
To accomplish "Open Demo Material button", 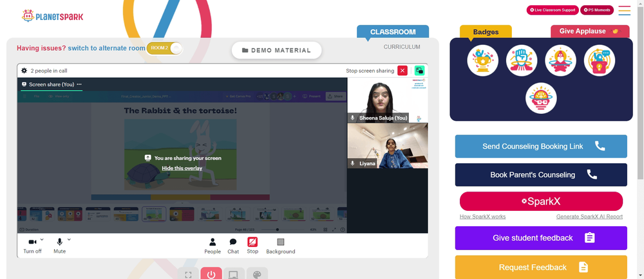I will pos(276,50).
